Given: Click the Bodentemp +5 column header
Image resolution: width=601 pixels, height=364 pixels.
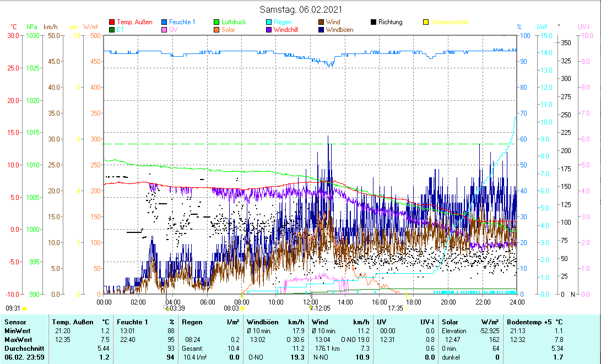Looking at the screenshot, I should pyautogui.click(x=527, y=322).
